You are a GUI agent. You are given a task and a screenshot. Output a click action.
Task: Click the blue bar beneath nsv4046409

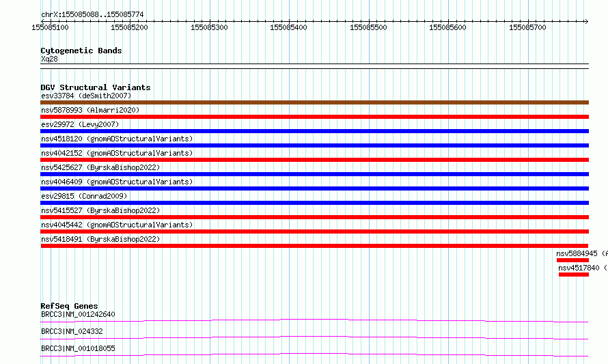point(314,188)
